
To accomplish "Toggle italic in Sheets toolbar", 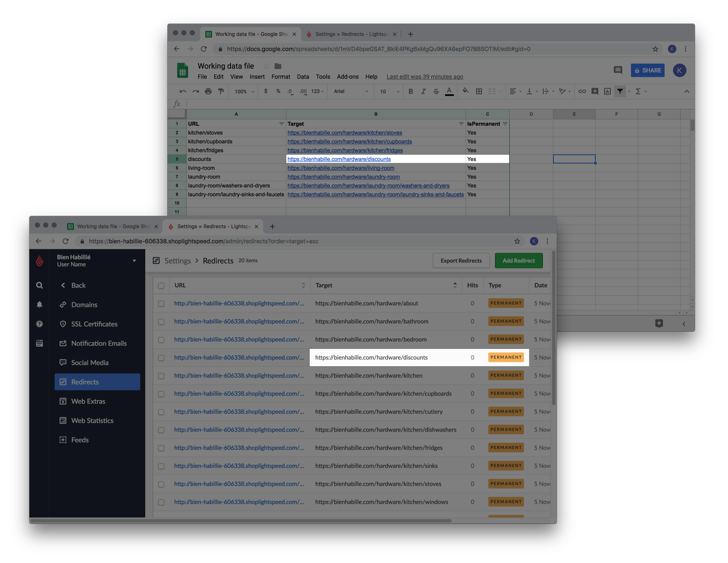I will [423, 91].
